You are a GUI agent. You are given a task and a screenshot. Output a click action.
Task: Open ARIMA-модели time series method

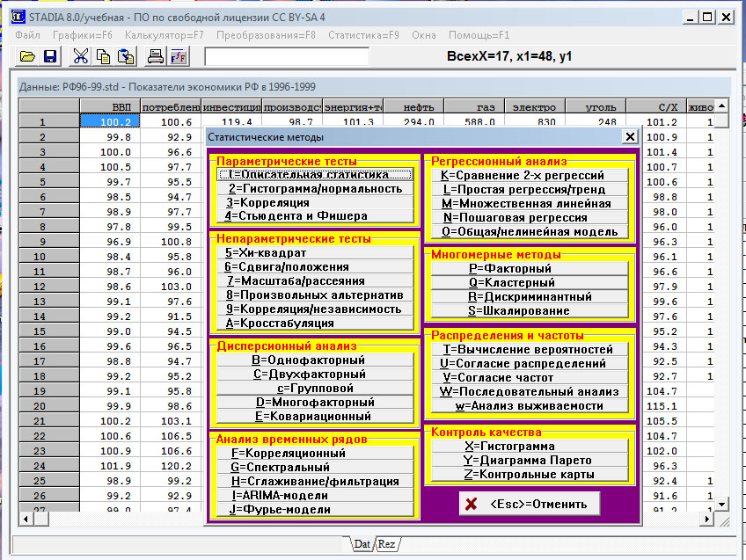point(315,495)
